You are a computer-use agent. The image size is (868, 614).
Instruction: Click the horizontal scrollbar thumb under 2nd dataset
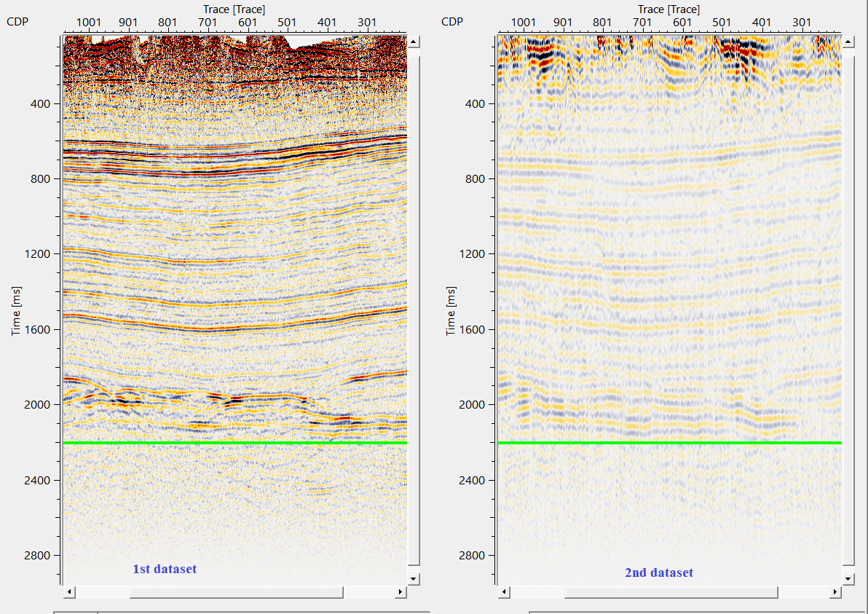(x=671, y=592)
